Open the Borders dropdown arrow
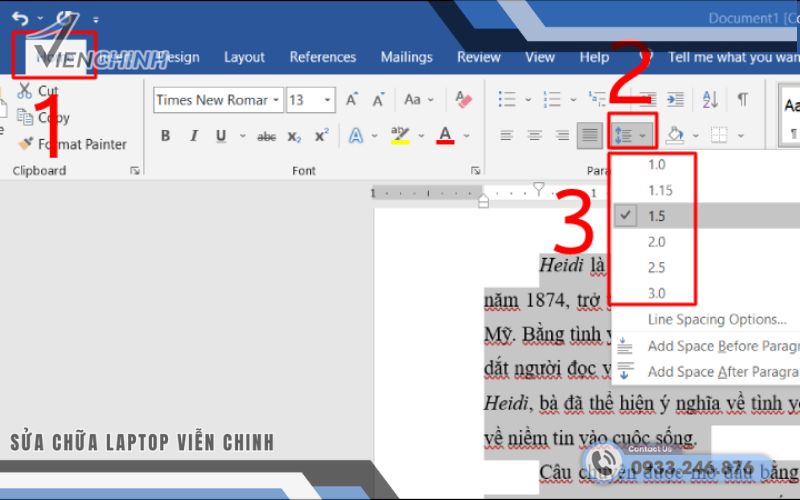 tap(741, 136)
